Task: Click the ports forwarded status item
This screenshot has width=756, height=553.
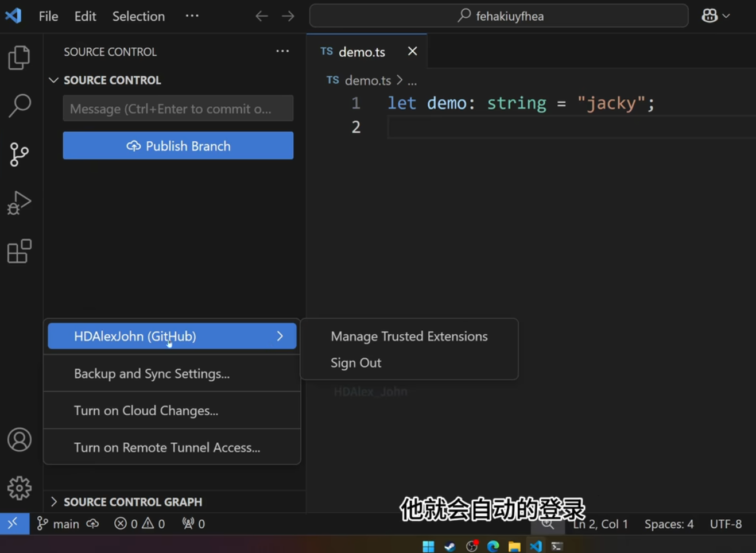Action: click(193, 524)
